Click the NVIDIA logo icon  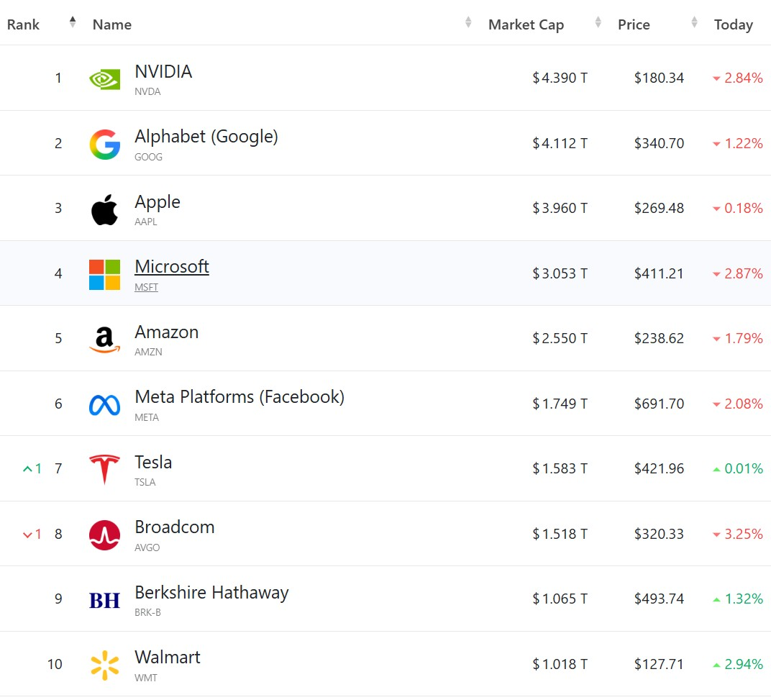click(105, 78)
